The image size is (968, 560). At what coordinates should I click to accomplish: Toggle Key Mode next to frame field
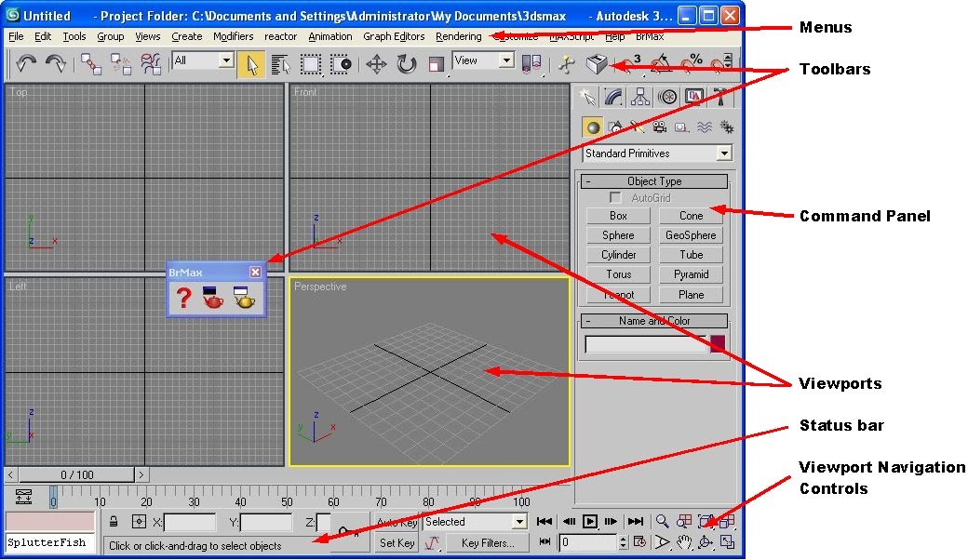pos(544,542)
